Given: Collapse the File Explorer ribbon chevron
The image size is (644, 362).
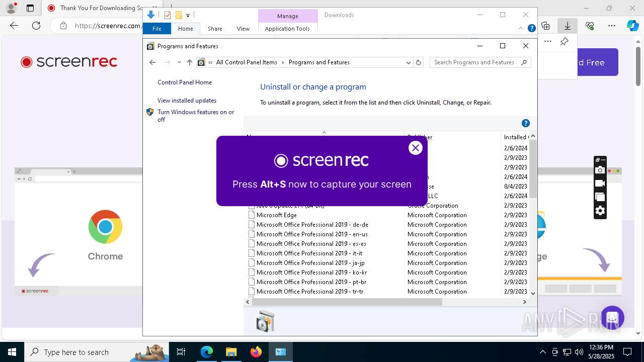Looking at the screenshot, I should pyautogui.click(x=521, y=28).
